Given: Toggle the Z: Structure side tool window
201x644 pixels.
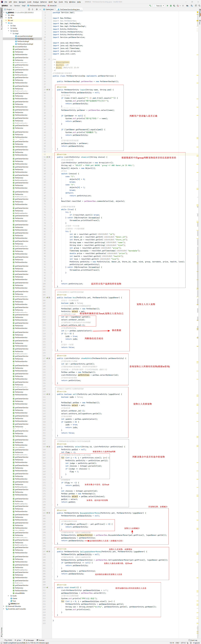Looking at the screenshot, I should [x=1, y=25].
